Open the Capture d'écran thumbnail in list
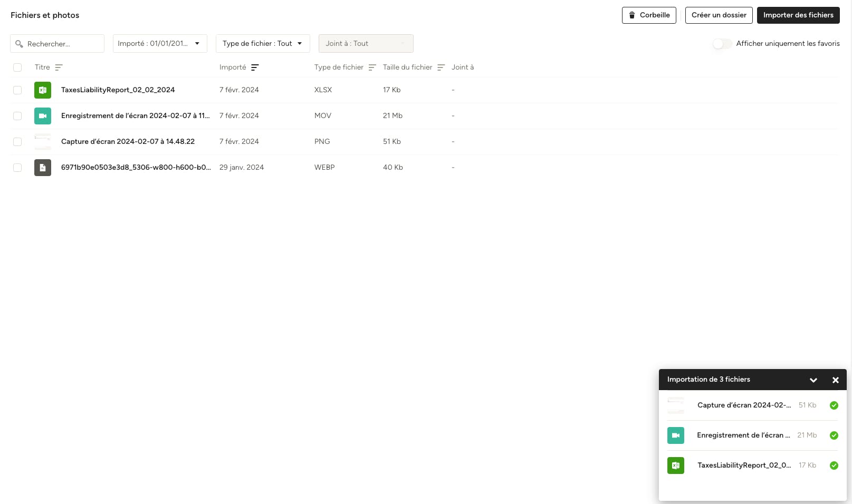The image size is (852, 504). tap(43, 142)
